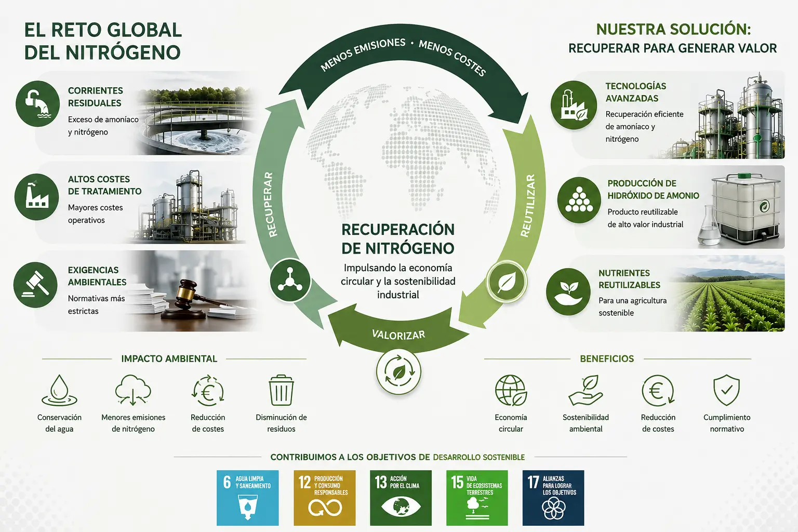Click the hand-with-sprout icon beside Nutrientes Reutilizables
Image resolution: width=798 pixels, height=532 pixels.
click(x=568, y=291)
